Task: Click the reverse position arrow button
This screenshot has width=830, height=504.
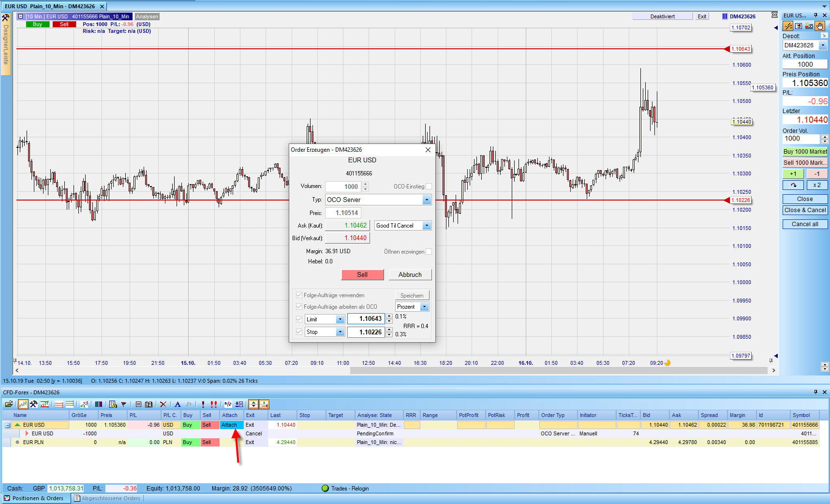Action: pos(793,185)
